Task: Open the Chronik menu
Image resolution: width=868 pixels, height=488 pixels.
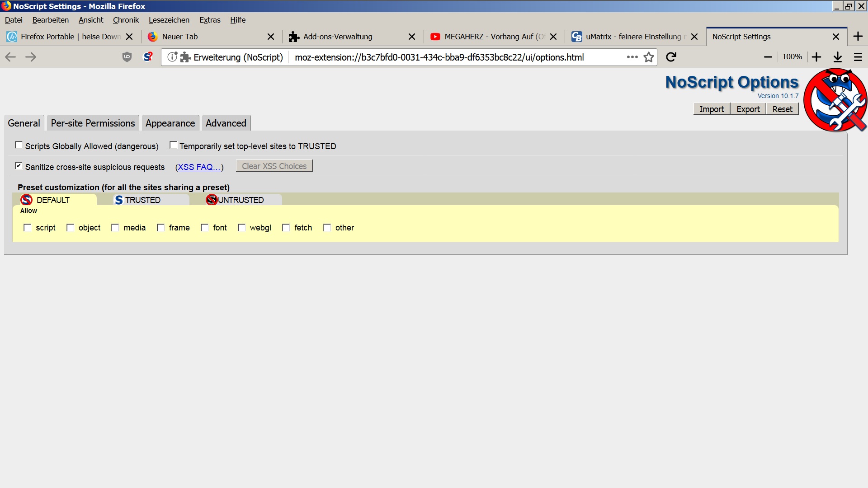Action: tap(126, 20)
